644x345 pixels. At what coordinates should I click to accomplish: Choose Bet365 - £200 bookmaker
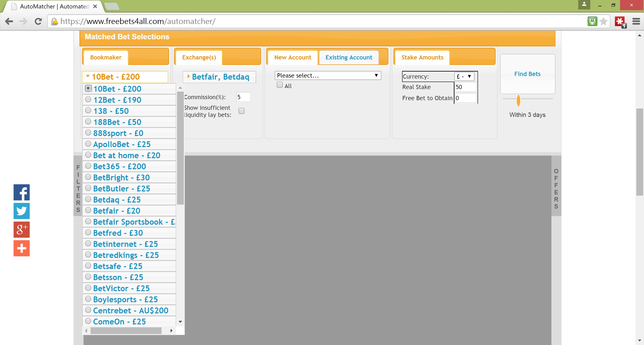[129, 166]
